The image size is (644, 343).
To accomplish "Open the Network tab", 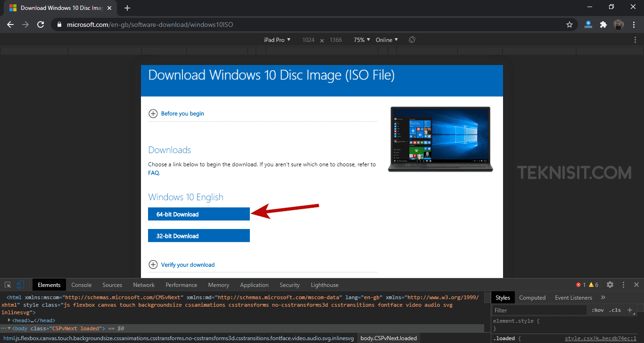I will 144,285.
